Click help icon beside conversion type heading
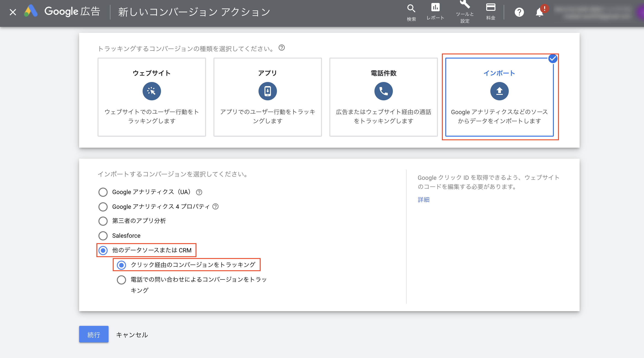This screenshot has height=358, width=644. (x=282, y=48)
